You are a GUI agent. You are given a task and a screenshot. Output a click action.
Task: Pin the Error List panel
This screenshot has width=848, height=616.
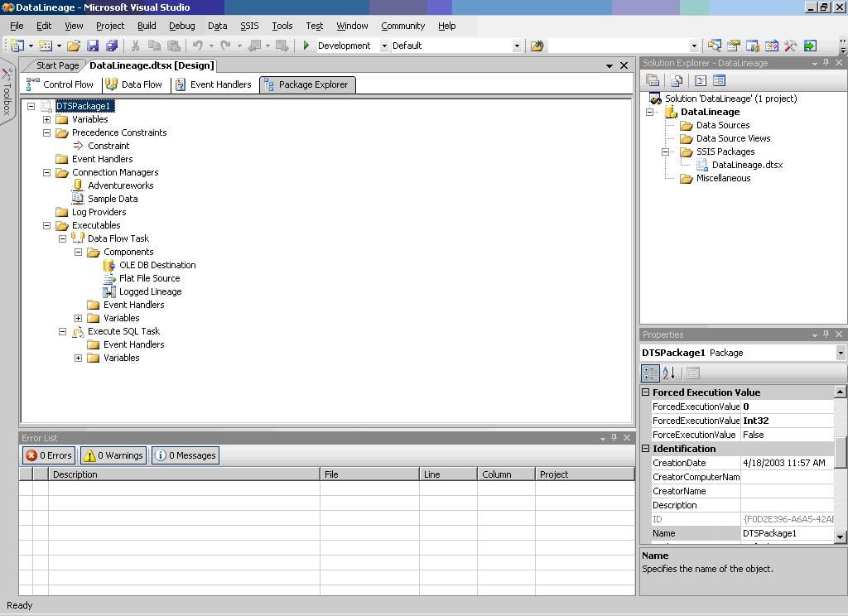[x=614, y=437]
